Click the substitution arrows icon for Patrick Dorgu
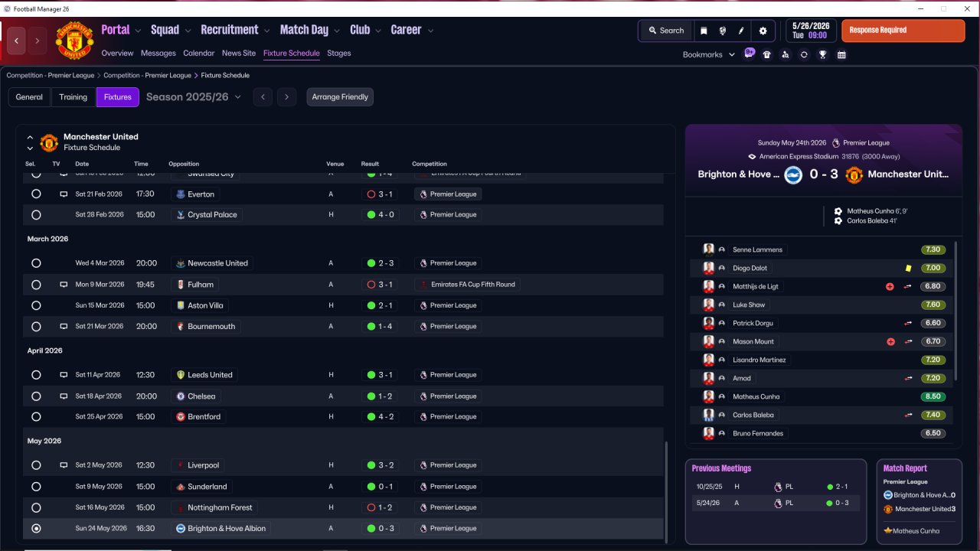The width and height of the screenshot is (980, 551). pyautogui.click(x=908, y=323)
